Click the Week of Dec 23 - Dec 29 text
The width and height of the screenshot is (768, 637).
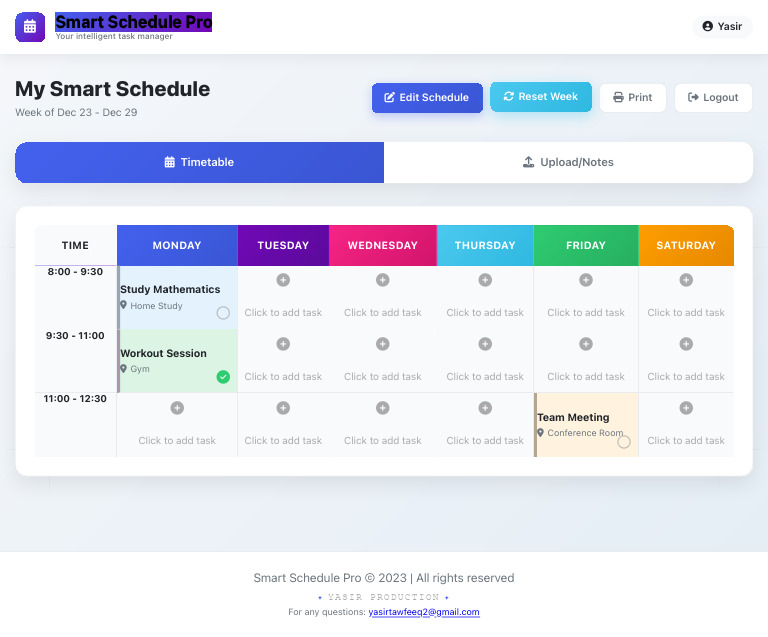coord(76,112)
